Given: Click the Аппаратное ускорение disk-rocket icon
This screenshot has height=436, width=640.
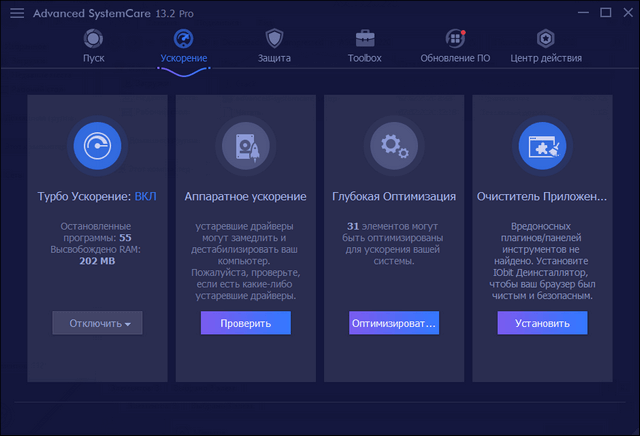Looking at the screenshot, I should point(246,146).
